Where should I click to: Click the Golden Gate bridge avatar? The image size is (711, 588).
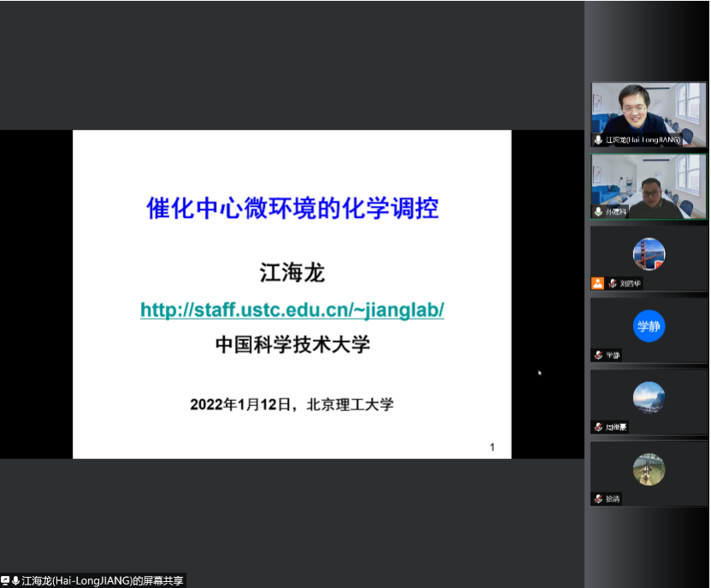click(x=649, y=254)
